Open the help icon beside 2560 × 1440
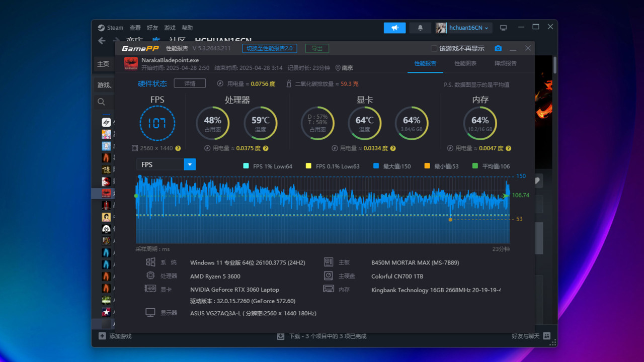644x362 pixels. (178, 149)
